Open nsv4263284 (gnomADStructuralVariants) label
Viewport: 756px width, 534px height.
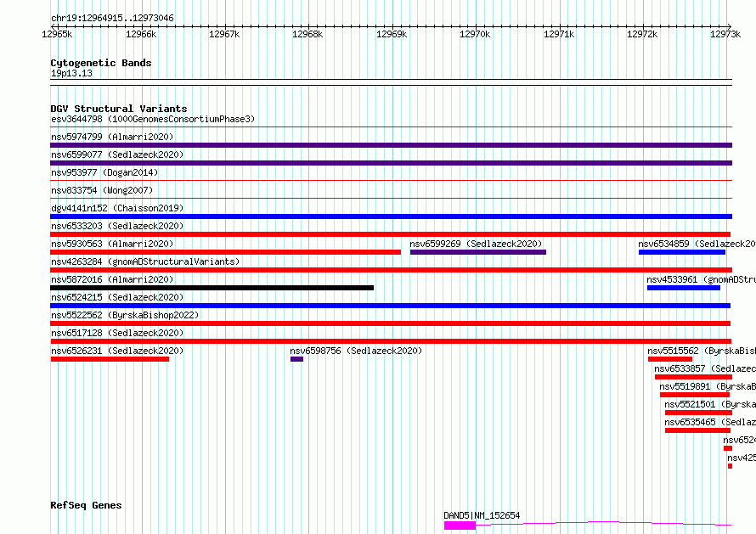coord(145,261)
